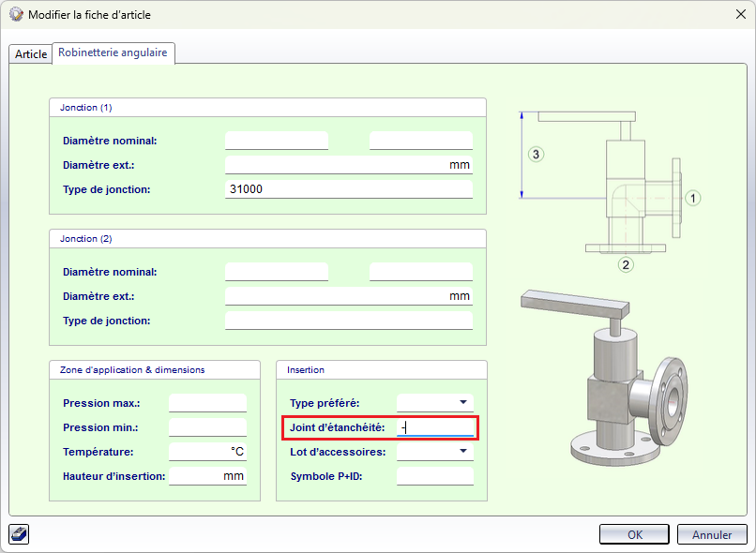Image resolution: width=756 pixels, height=553 pixels.
Task: Select the Robinetterie angulaire tab
Action: [x=113, y=53]
